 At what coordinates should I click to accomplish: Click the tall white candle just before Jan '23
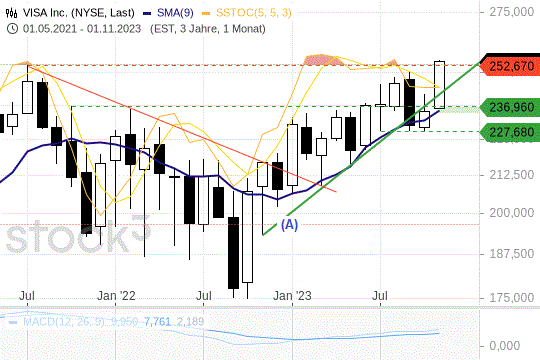click(247, 237)
